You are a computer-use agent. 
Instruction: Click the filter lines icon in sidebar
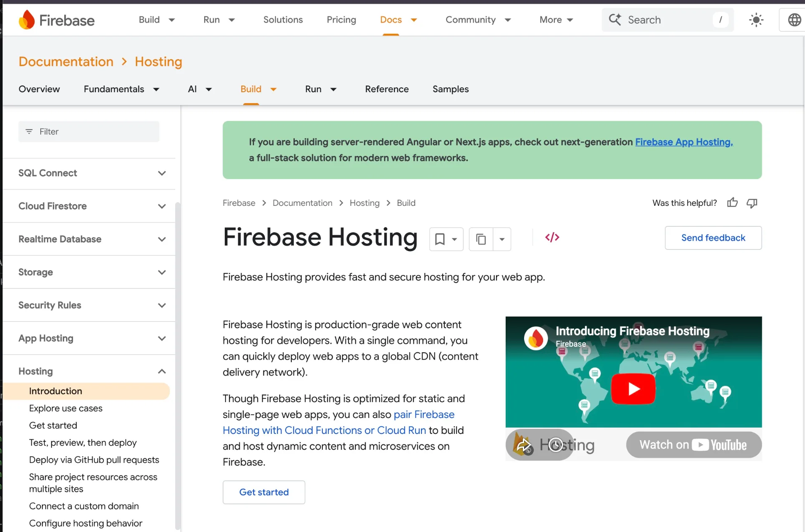(29, 132)
